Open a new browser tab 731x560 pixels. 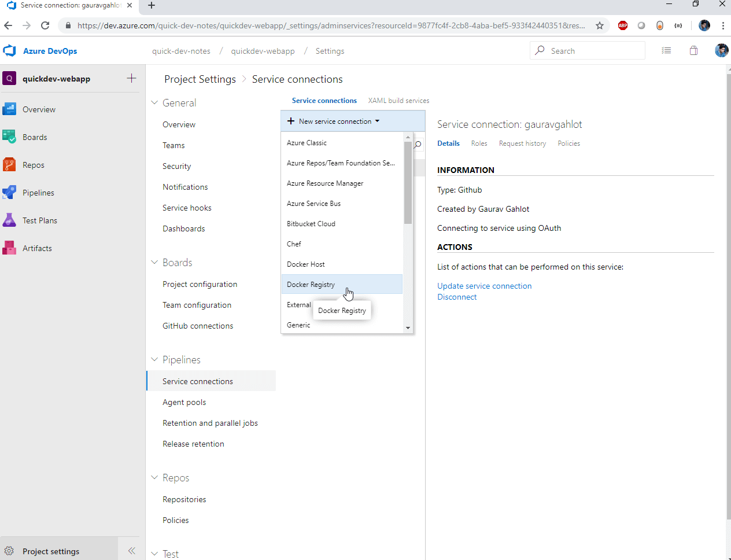(x=152, y=6)
